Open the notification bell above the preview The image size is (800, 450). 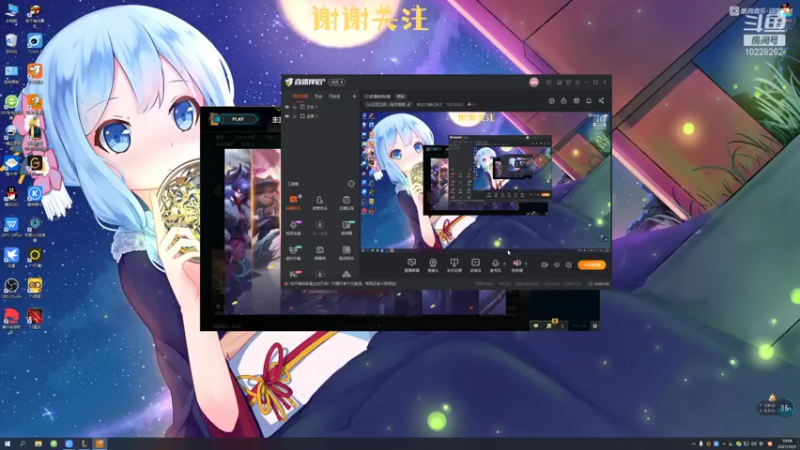click(x=588, y=101)
